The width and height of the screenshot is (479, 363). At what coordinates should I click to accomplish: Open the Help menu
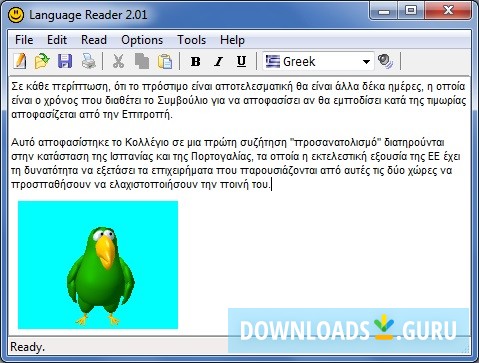[232, 40]
